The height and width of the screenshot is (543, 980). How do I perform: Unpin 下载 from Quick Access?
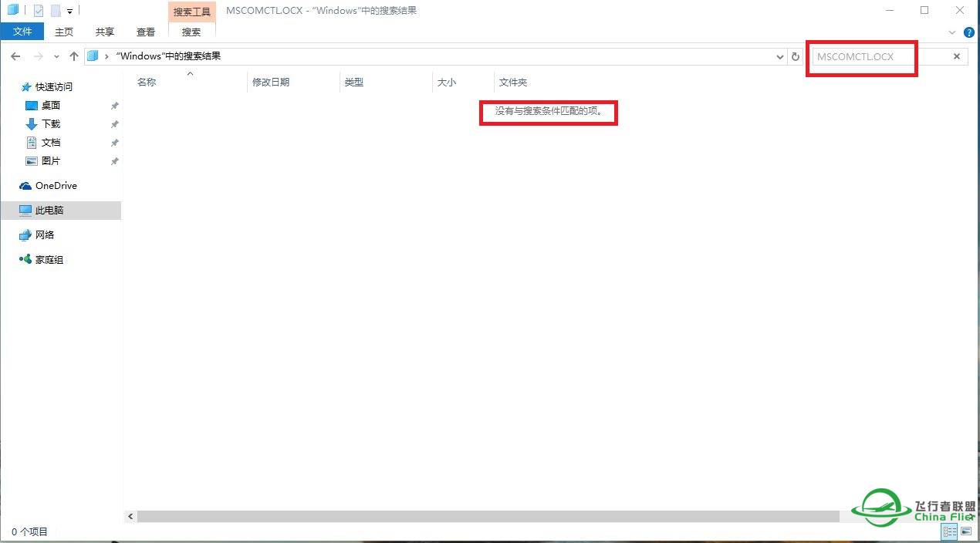(114, 123)
